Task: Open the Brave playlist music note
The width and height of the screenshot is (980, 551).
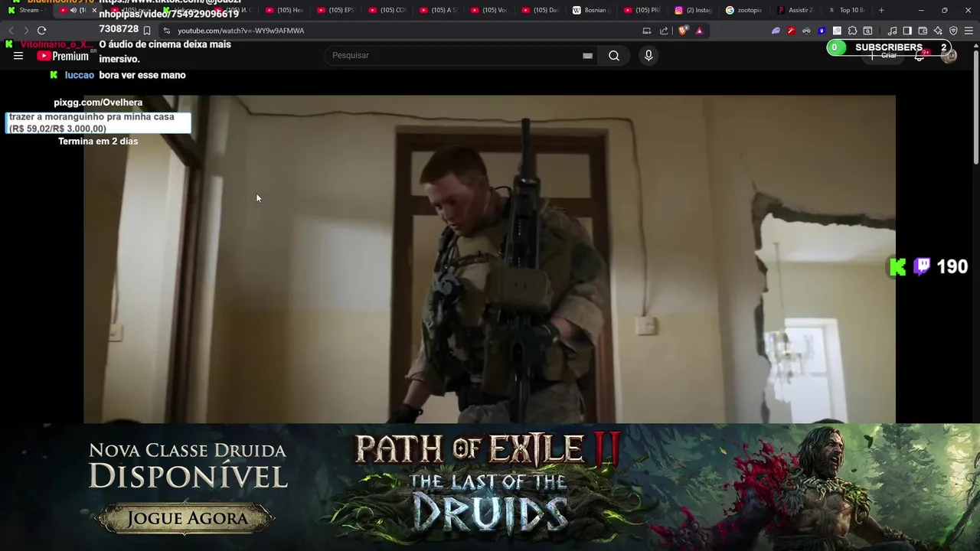Action: click(892, 31)
